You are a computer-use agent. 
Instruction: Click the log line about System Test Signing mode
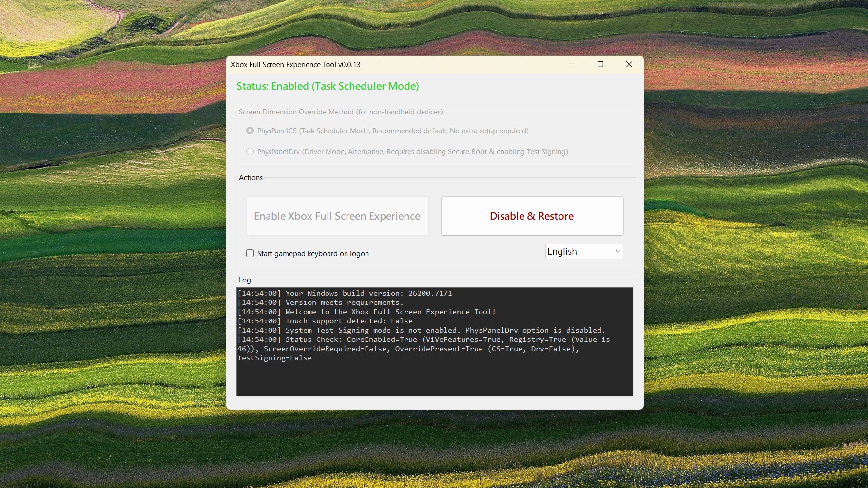click(421, 330)
